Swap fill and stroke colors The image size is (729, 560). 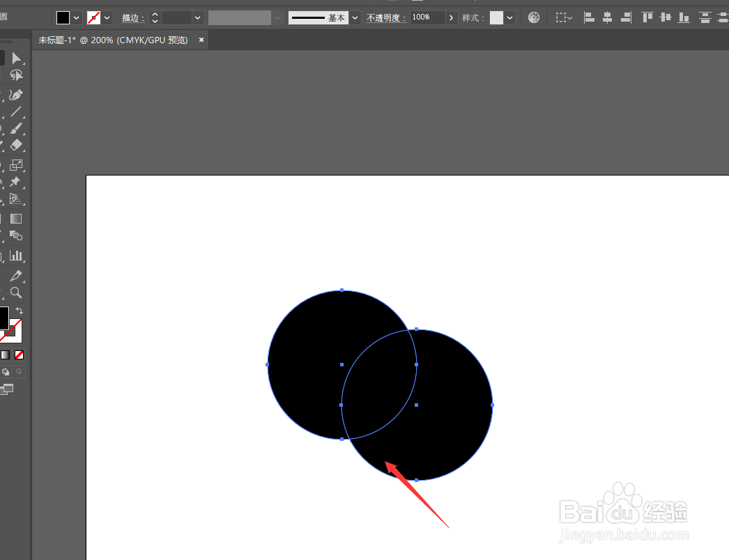tap(19, 311)
